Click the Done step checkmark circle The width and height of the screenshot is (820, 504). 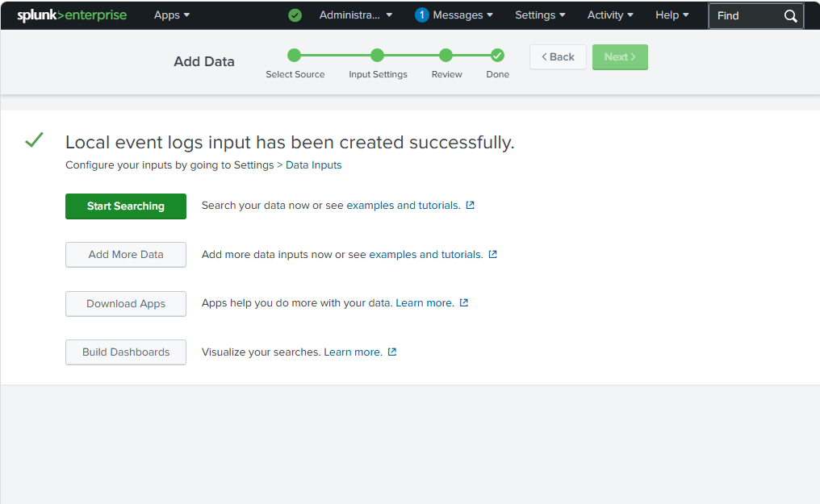click(497, 56)
